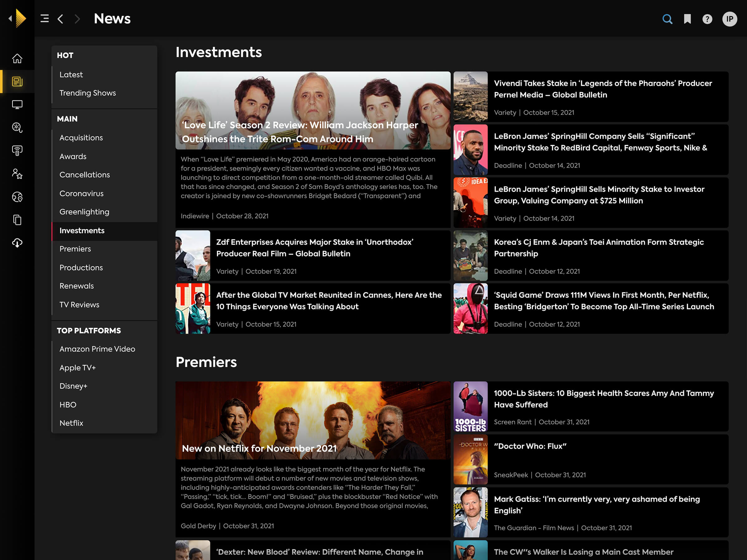Viewport: 747px width, 560px height.
Task: Go back with the left chevron
Action: (x=60, y=19)
